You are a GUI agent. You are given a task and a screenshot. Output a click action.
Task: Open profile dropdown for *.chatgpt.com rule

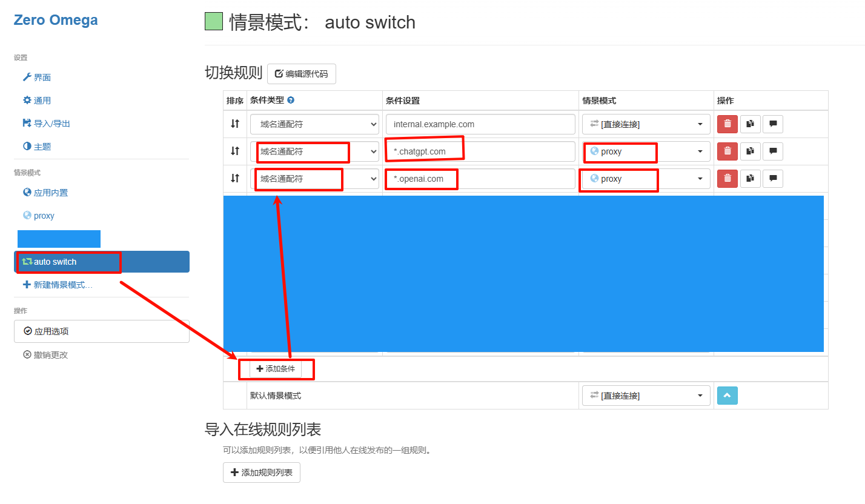(x=646, y=151)
